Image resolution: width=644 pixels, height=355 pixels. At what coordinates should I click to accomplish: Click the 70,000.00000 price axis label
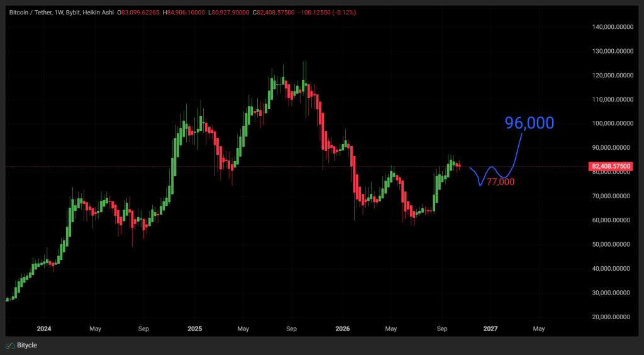611,196
